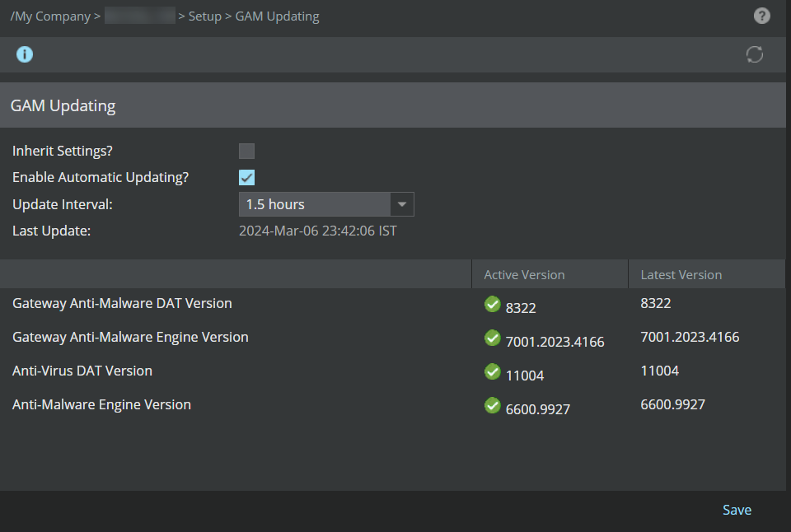This screenshot has height=532, width=791.
Task: Click the Update Interval label
Action: click(63, 204)
